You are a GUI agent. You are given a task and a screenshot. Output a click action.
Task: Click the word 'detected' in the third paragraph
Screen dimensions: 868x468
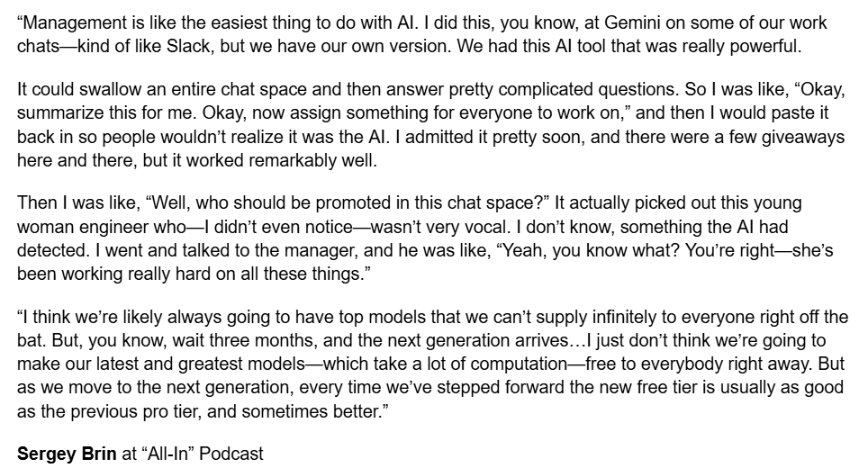[x=53, y=251]
